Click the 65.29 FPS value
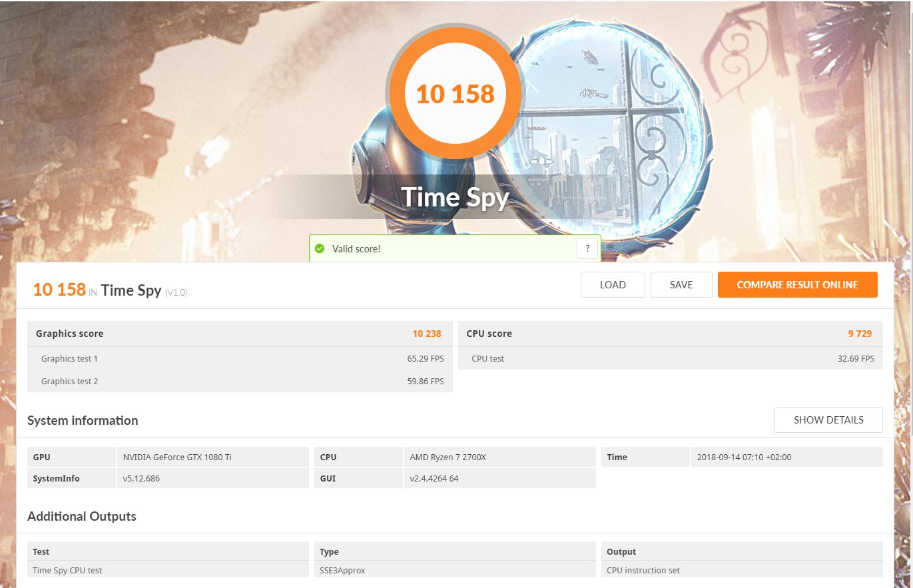This screenshot has height=588, width=913. pyautogui.click(x=426, y=358)
